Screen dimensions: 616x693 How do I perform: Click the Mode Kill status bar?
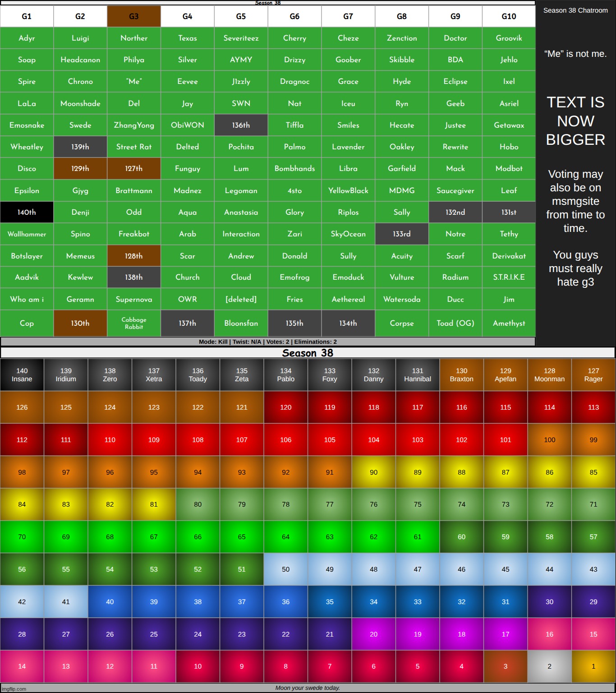point(268,342)
